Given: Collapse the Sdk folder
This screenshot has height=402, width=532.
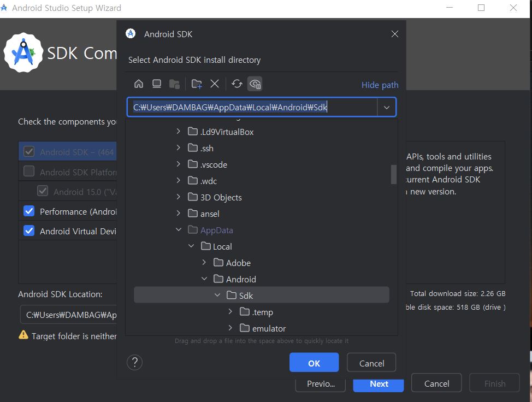Looking at the screenshot, I should [217, 295].
